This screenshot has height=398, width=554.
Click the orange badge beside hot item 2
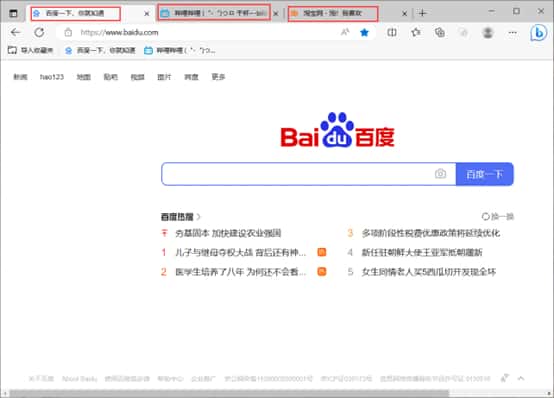pyautogui.click(x=322, y=271)
